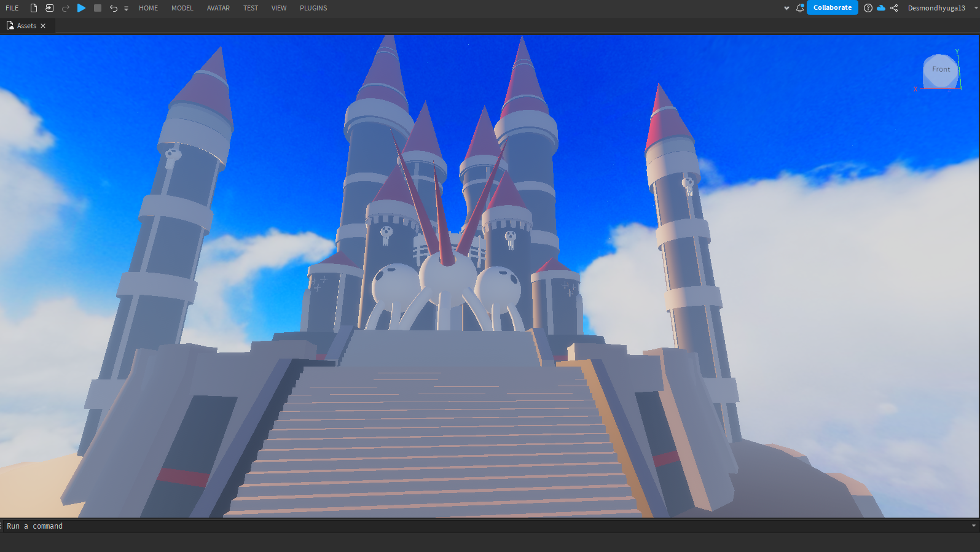Click in the Run a command field

pyautogui.click(x=485, y=526)
